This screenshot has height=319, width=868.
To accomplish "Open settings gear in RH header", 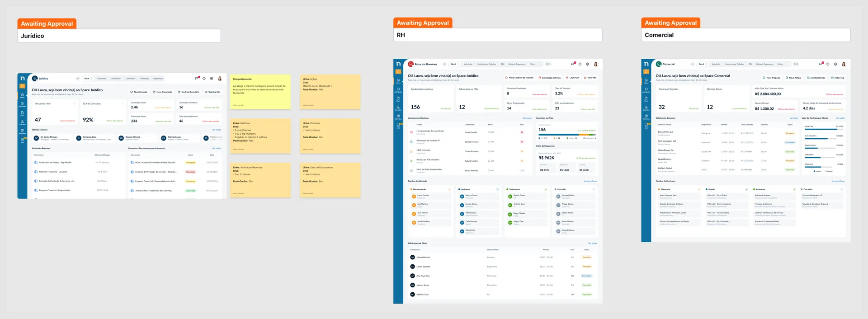I will click(588, 64).
